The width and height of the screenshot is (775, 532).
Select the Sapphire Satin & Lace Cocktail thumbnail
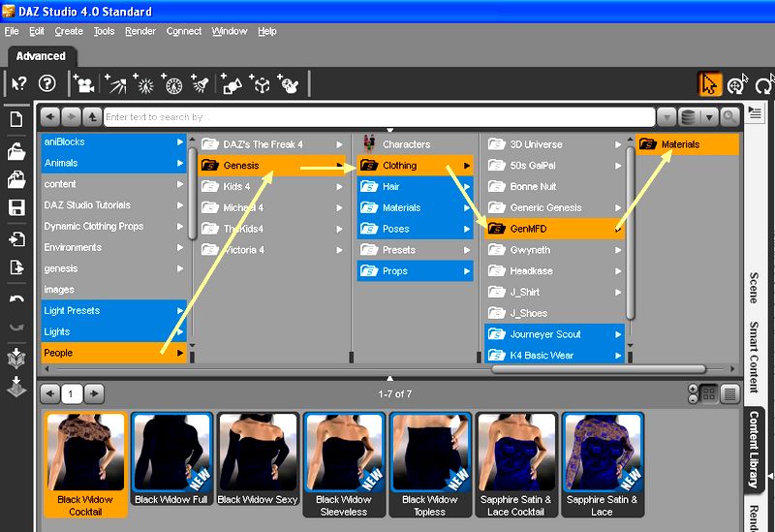(515, 465)
